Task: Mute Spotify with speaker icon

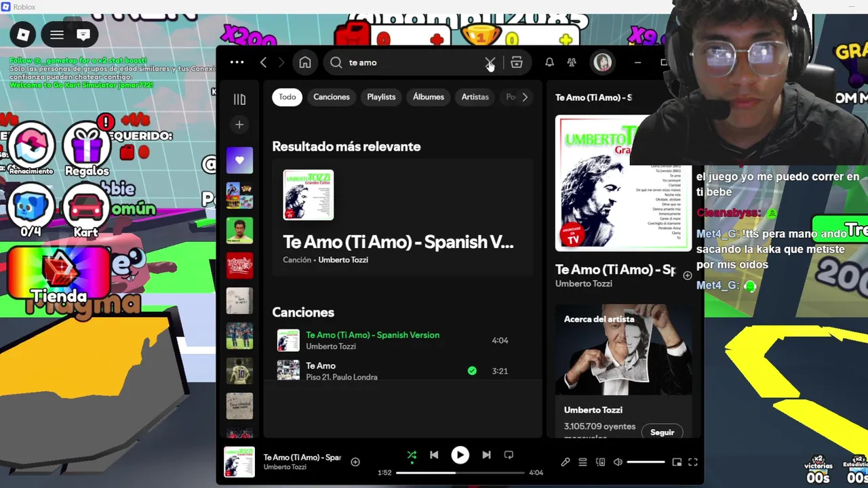Action: click(618, 462)
